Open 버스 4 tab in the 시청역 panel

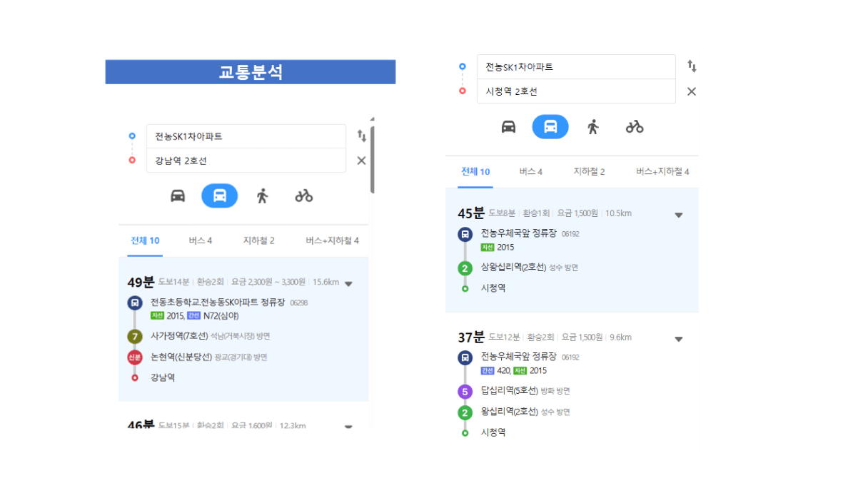[531, 172]
